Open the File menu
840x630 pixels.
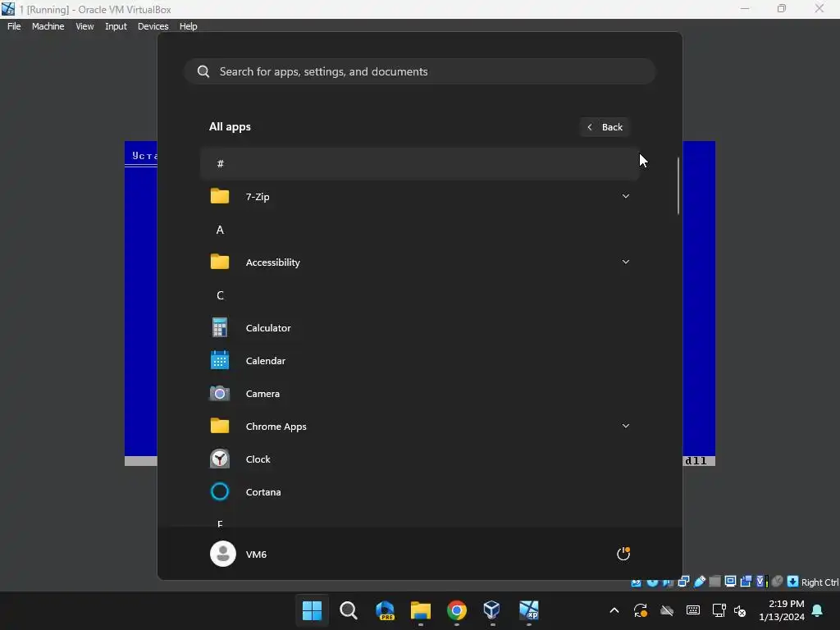click(14, 26)
